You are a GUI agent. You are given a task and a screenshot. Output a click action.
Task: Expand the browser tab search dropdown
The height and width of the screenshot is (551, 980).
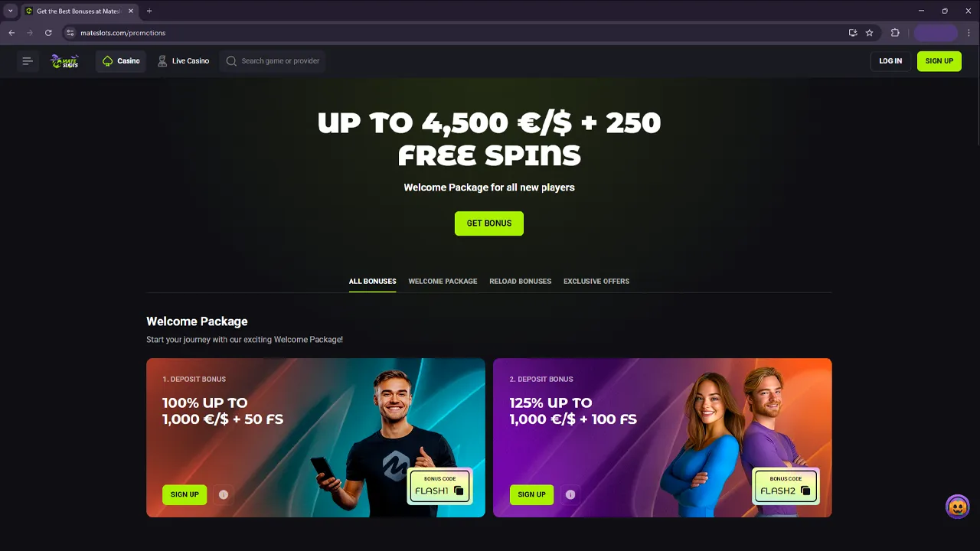click(x=10, y=11)
